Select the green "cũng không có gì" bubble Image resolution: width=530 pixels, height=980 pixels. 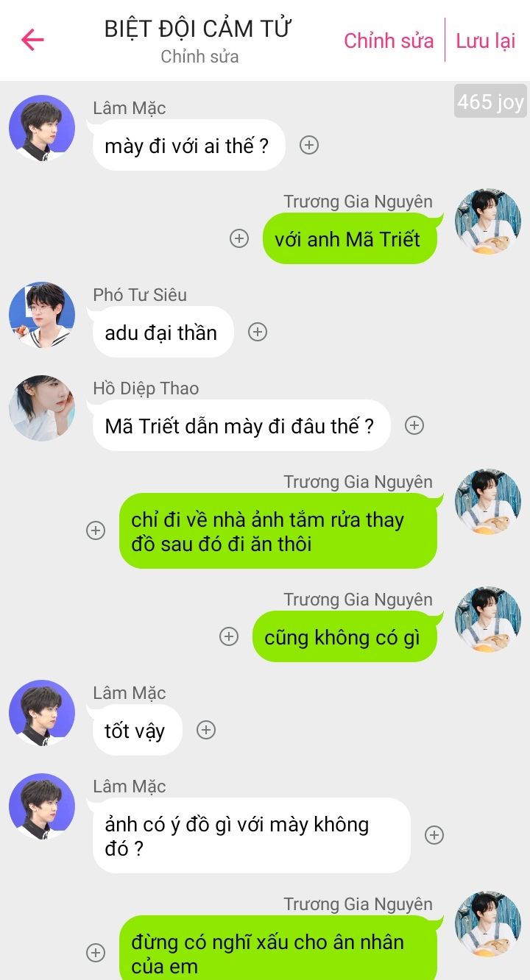click(x=344, y=636)
